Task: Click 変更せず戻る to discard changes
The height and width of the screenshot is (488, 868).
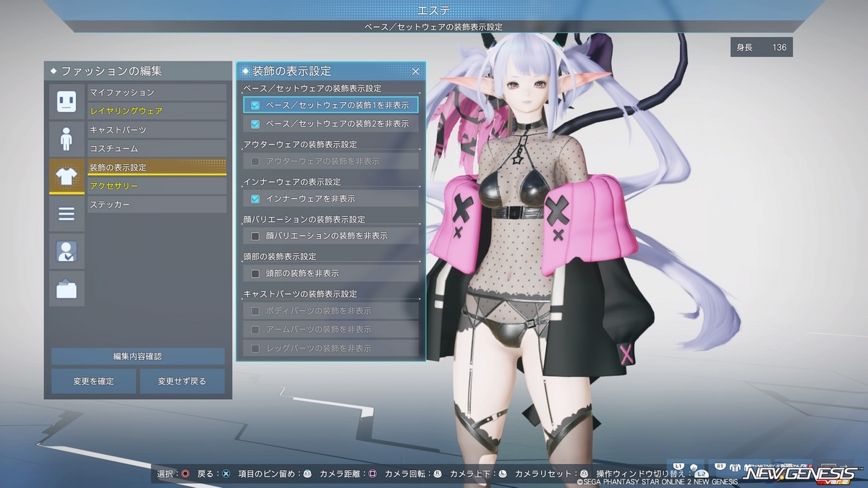Action: pyautogui.click(x=182, y=381)
